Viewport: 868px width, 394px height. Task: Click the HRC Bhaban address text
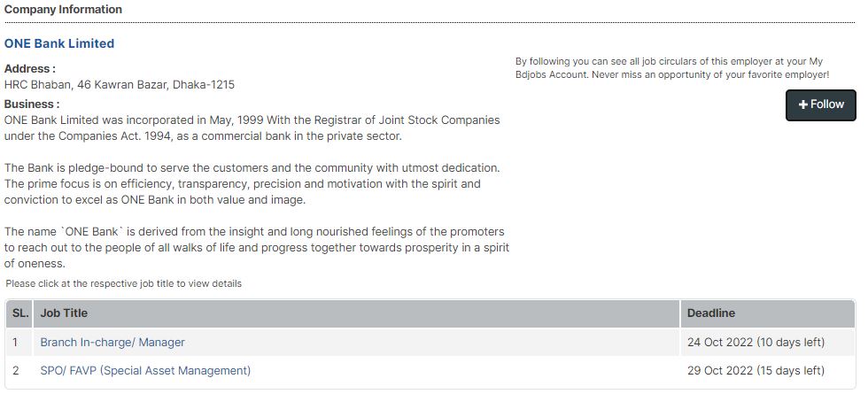point(120,85)
